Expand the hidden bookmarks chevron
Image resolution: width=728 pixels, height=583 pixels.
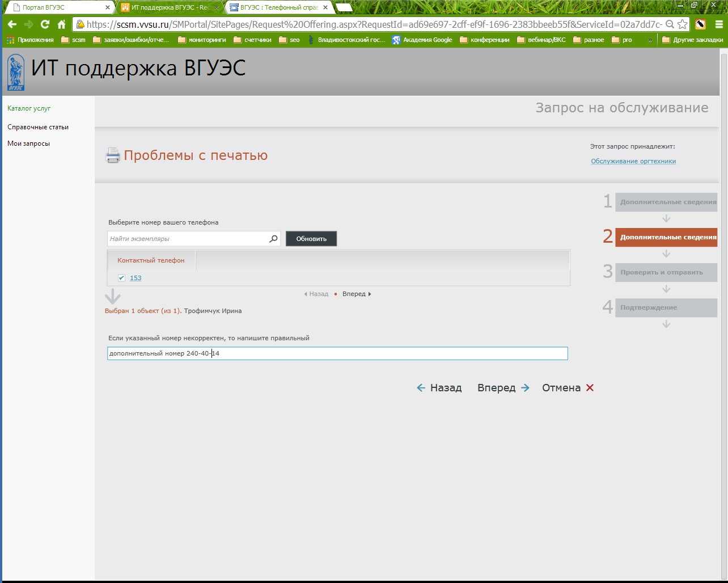[x=650, y=40]
